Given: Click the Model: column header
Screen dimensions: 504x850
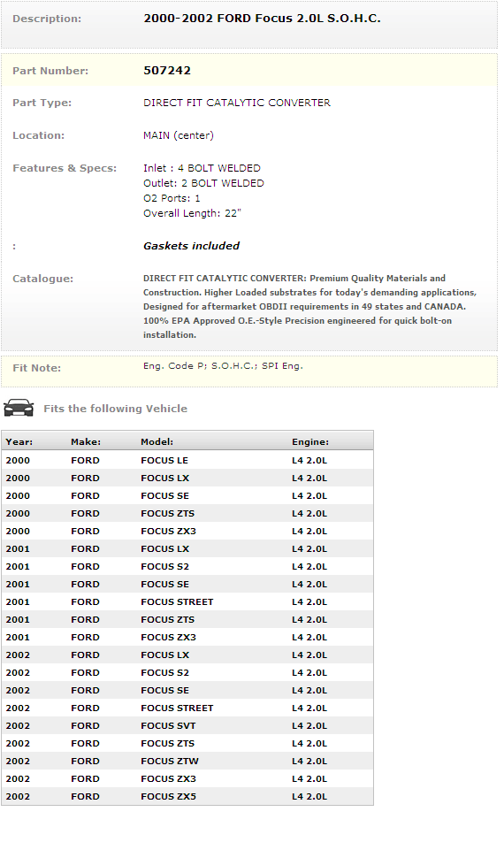Looking at the screenshot, I should tap(157, 441).
